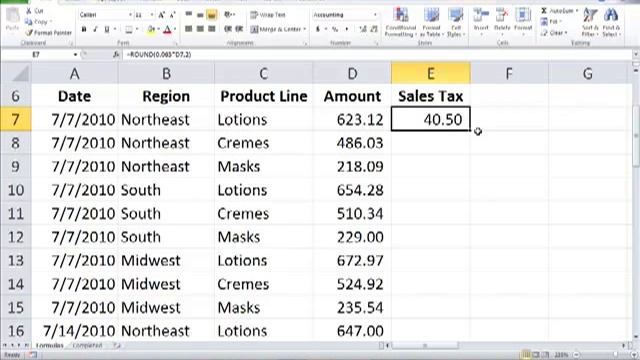
Task: Open the Borders dropdown arrow
Action: pyautogui.click(x=137, y=29)
